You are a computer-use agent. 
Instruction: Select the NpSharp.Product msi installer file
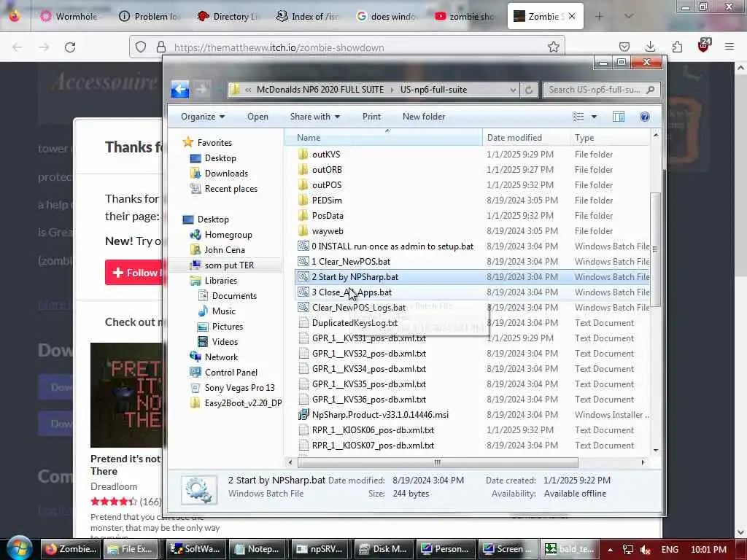point(379,415)
